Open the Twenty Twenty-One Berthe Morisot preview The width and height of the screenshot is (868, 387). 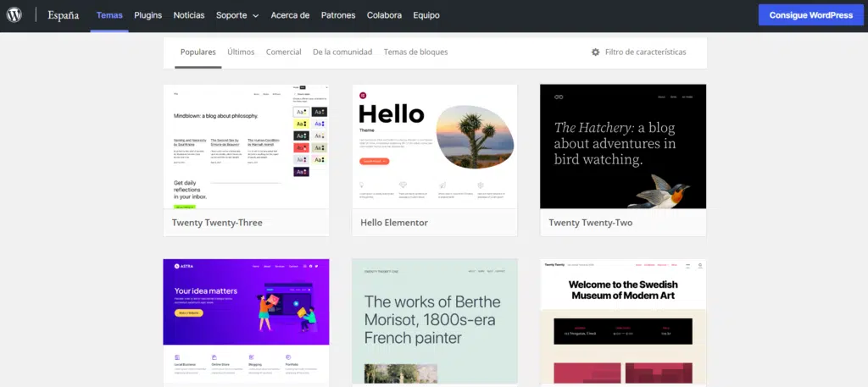pos(435,323)
